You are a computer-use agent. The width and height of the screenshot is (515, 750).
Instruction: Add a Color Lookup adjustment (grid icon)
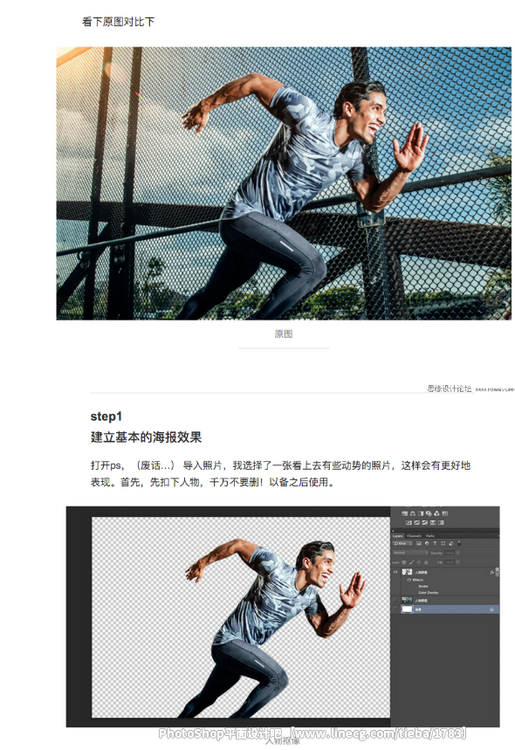(x=445, y=514)
